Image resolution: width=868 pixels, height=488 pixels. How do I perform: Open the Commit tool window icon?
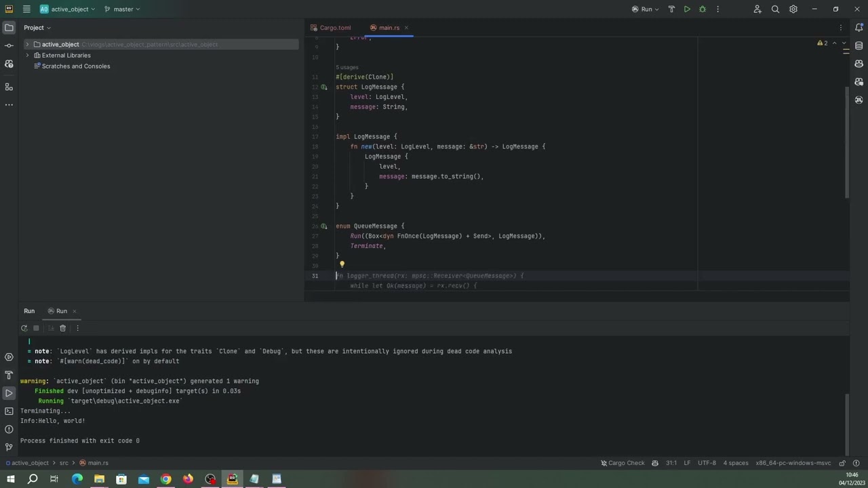(9, 45)
